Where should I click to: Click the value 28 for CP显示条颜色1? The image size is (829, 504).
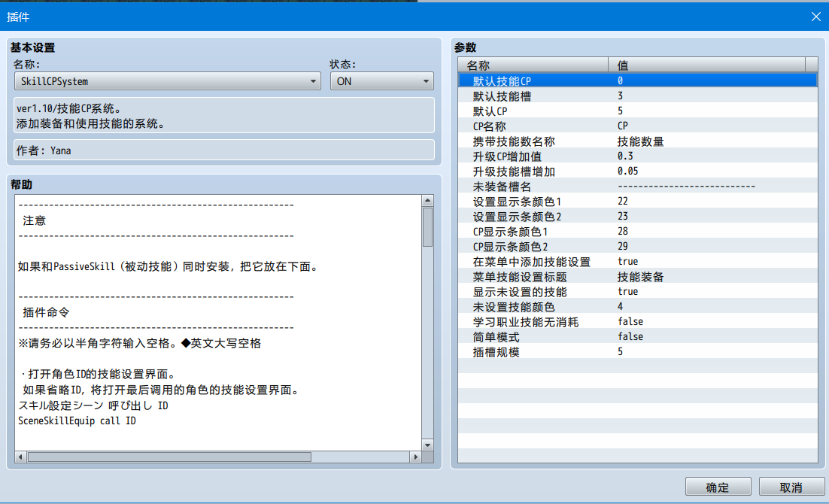click(622, 232)
